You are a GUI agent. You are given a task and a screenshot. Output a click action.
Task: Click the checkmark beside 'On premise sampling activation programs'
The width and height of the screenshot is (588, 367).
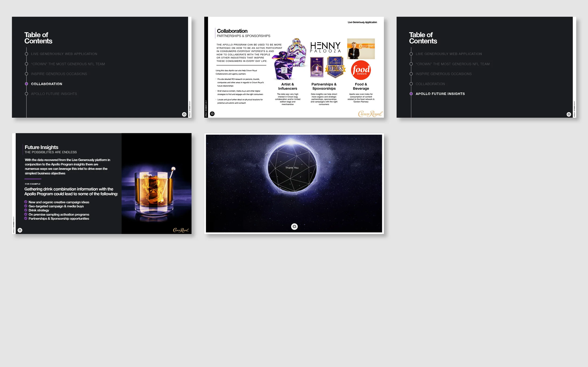26,214
